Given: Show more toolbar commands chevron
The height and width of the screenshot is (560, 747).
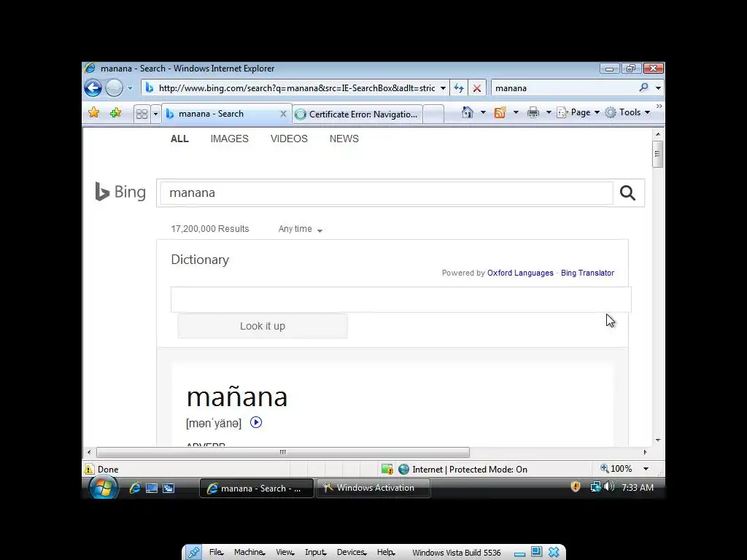Looking at the screenshot, I should point(659,106).
